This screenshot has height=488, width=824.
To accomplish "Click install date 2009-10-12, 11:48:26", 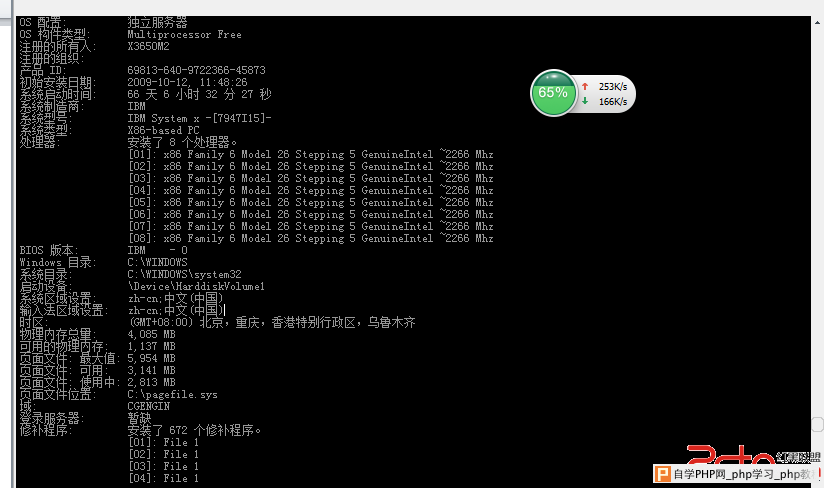I will [x=187, y=82].
